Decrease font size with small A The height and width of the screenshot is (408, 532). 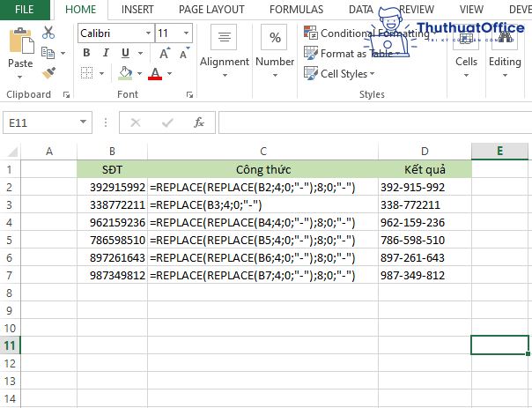click(184, 53)
